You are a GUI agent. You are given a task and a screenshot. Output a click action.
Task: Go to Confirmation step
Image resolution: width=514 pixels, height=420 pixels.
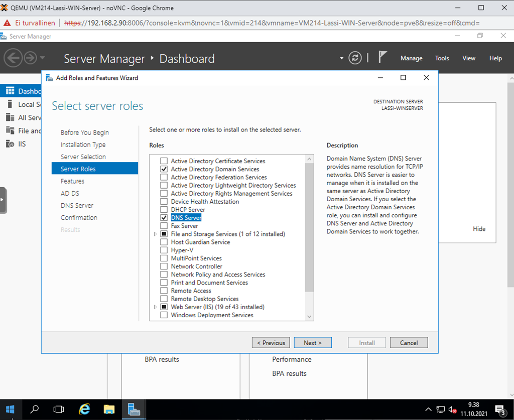[79, 218]
